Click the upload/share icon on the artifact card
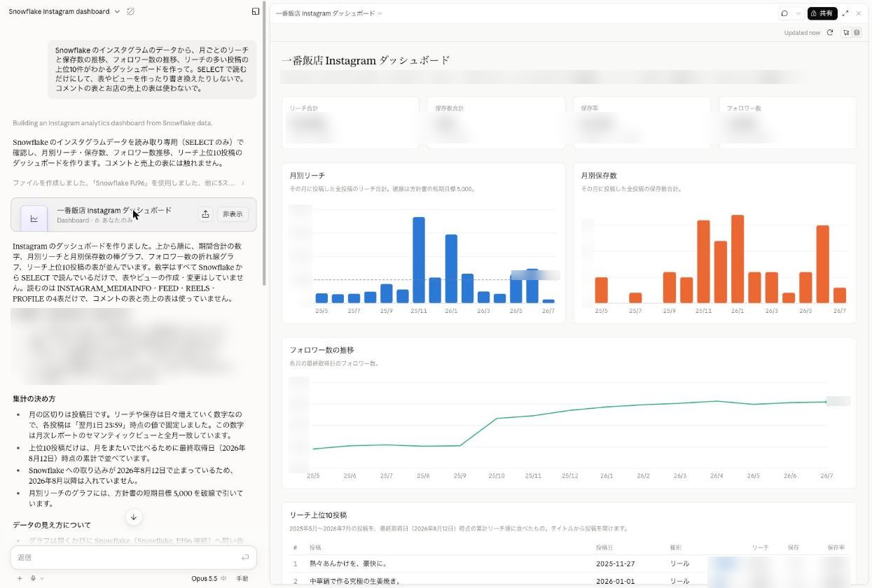This screenshot has height=588, width=872. tap(205, 214)
